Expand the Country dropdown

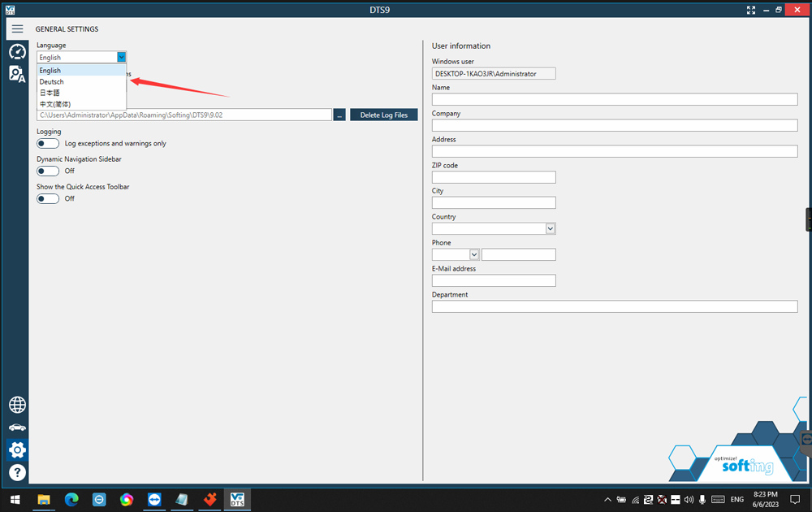click(x=550, y=229)
